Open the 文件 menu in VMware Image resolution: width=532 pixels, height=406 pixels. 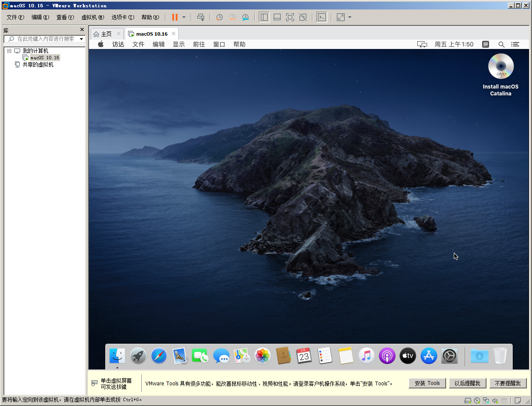(x=15, y=17)
